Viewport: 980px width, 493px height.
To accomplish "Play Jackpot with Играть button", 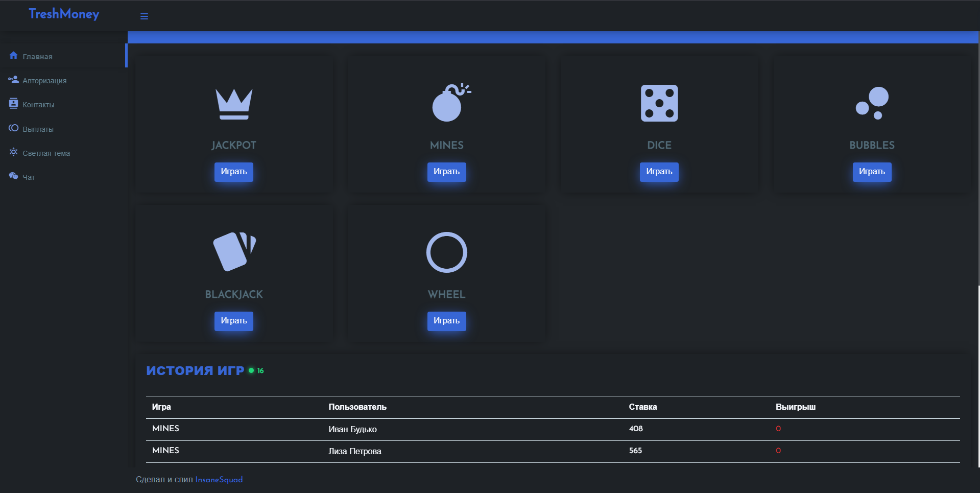I will coord(234,172).
